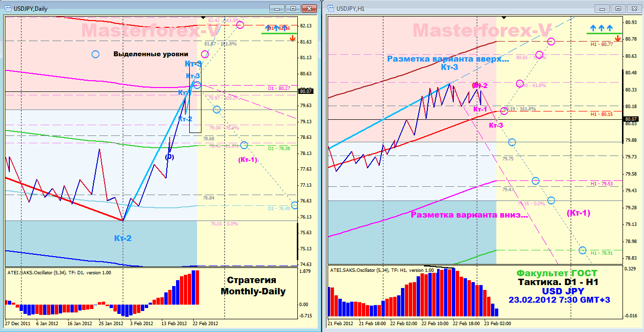Click the 80.07 current price tag in Daily window
Image resolution: width=644 pixels, height=332 pixels.
tap(305, 91)
